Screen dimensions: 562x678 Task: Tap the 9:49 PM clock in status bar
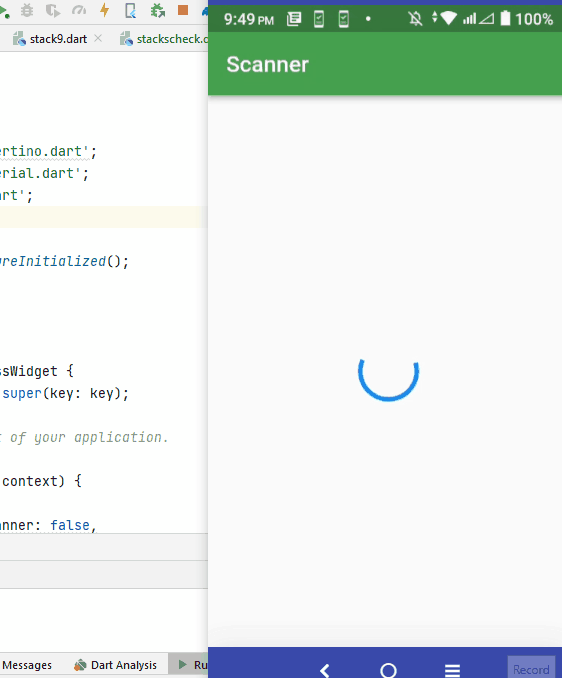[x=249, y=19]
